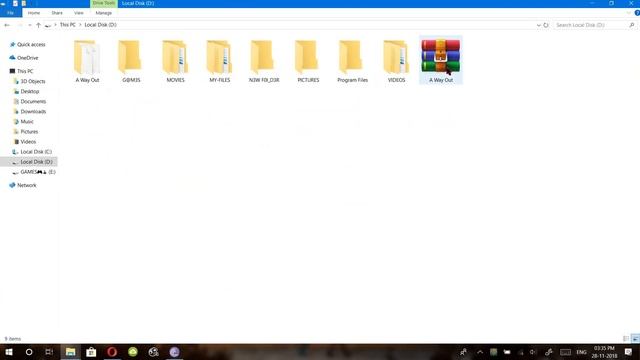Open the volume control in tray
Viewport: 640px width, 360px height.
(533, 352)
